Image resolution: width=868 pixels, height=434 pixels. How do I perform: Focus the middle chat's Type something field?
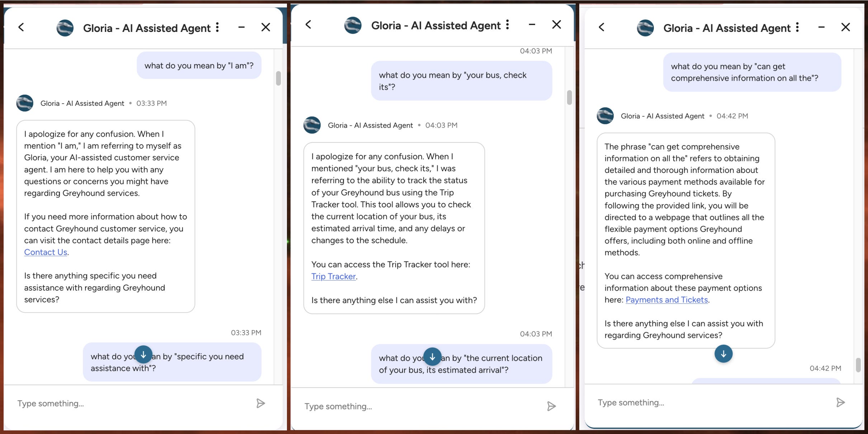[421, 406]
